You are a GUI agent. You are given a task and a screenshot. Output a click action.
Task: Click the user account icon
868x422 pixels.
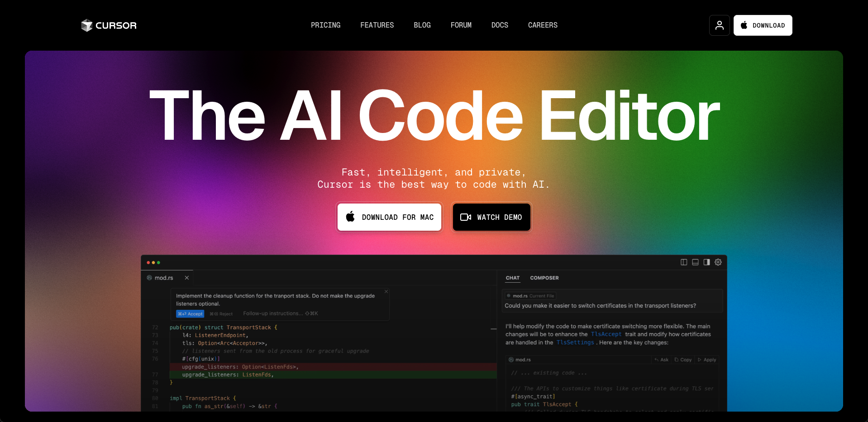720,25
